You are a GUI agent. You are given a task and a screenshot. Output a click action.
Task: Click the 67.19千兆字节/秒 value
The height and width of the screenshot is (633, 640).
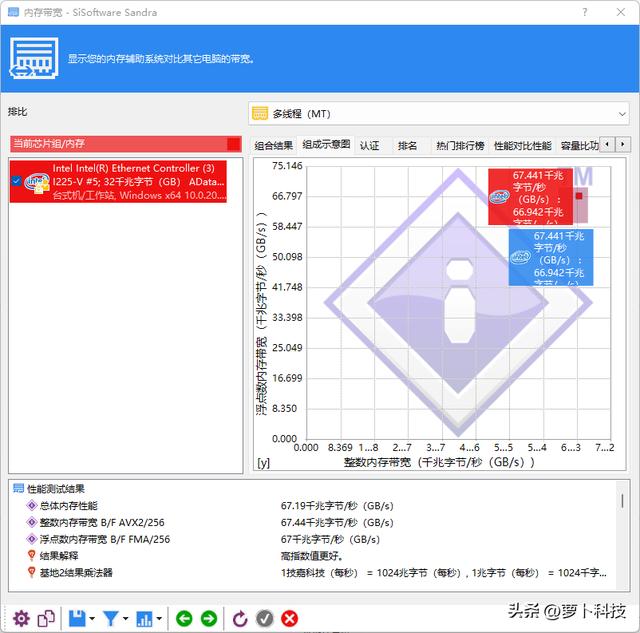pyautogui.click(x=337, y=506)
